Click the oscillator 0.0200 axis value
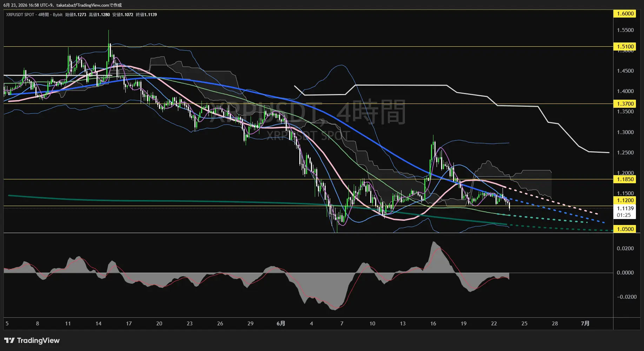 pyautogui.click(x=625, y=249)
